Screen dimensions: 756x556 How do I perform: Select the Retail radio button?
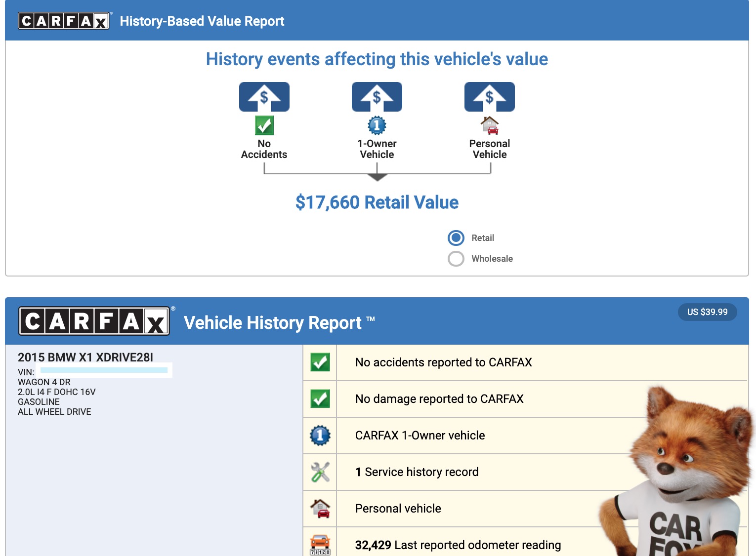[x=456, y=238]
